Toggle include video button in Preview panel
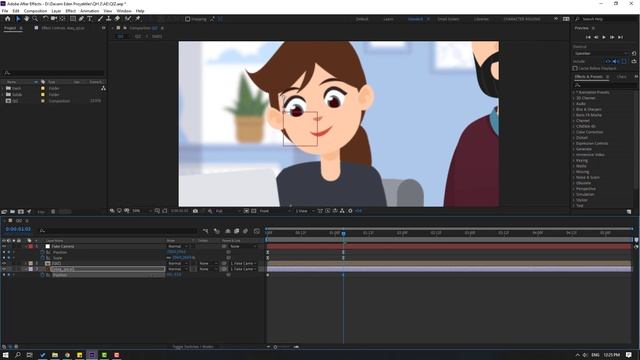 click(608, 61)
